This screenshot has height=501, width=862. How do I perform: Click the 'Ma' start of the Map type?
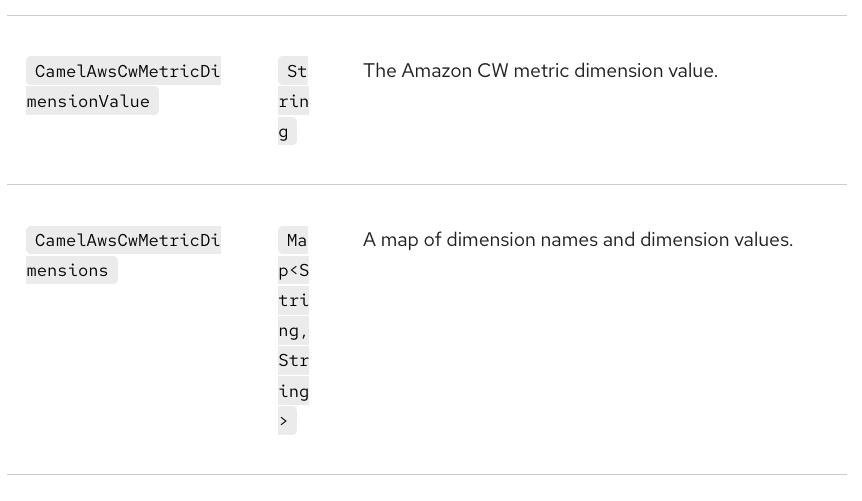(x=297, y=240)
